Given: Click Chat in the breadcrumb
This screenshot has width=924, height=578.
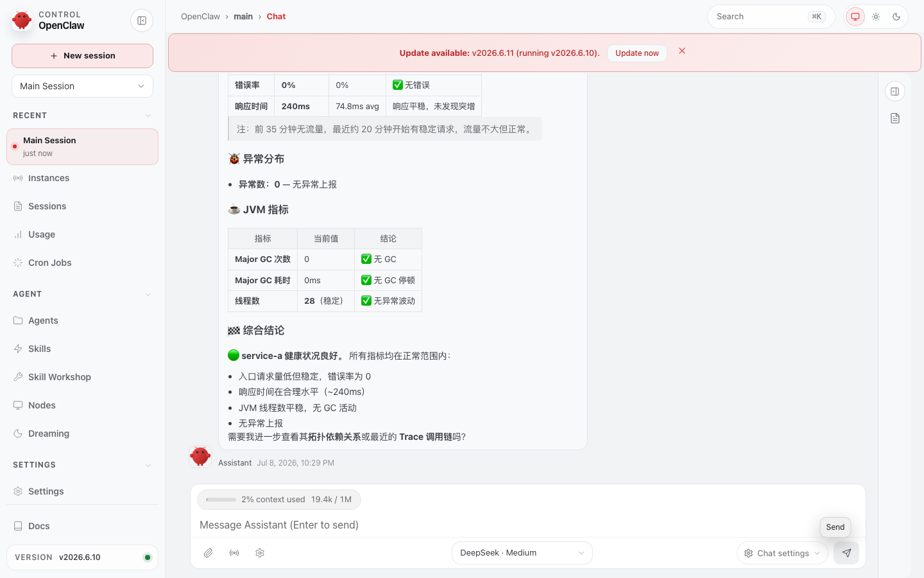Looking at the screenshot, I should pos(276,17).
